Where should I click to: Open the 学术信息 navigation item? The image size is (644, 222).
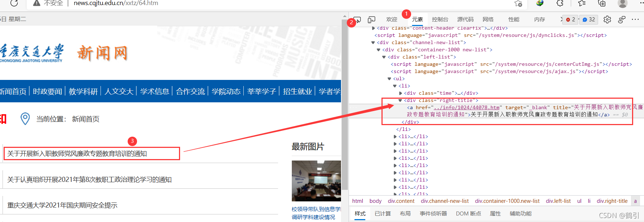tap(155, 91)
